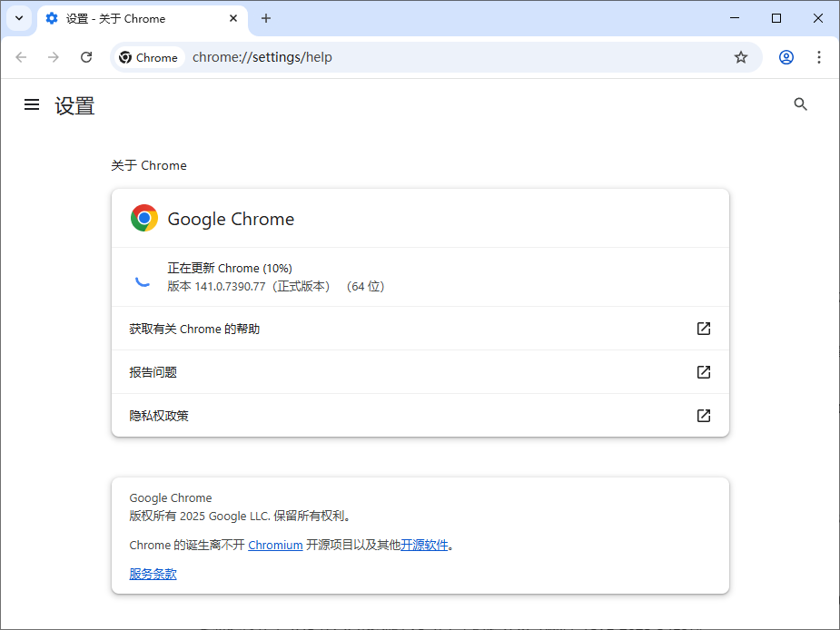
Task: Open the 服务条款 link
Action: (x=153, y=573)
